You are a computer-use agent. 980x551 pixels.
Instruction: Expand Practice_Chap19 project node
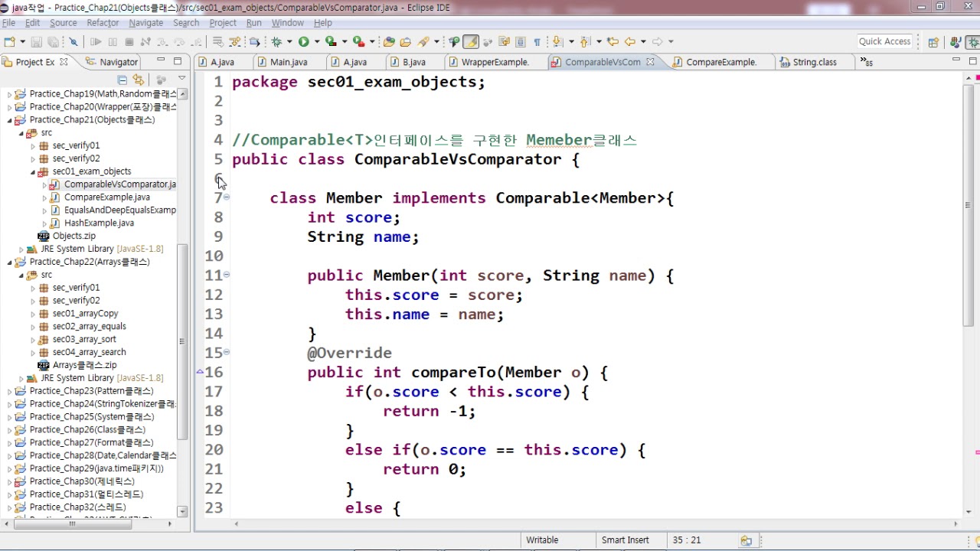[x=11, y=94]
